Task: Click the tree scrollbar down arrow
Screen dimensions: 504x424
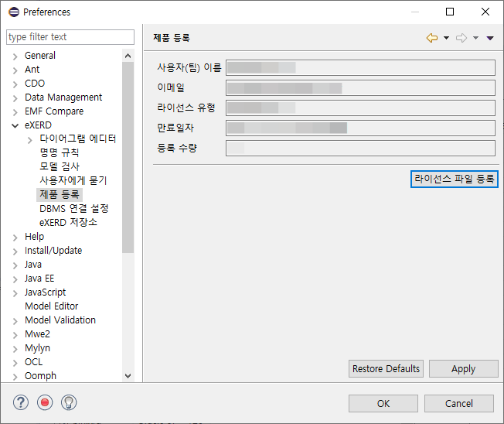Action: pyautogui.click(x=128, y=376)
